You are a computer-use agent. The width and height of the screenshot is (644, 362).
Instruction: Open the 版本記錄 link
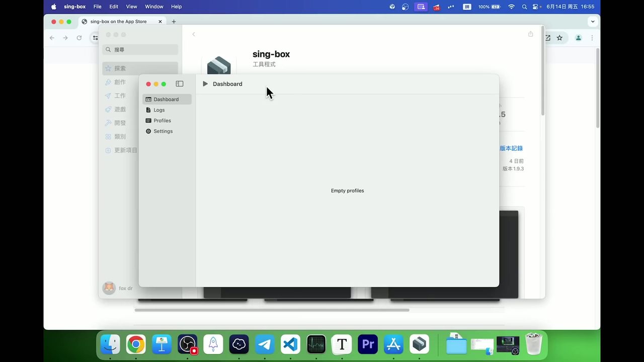click(511, 148)
